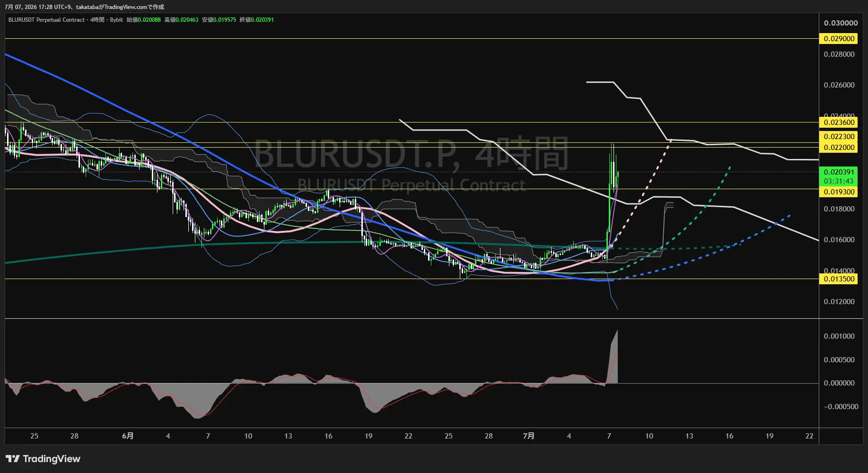868x473 pixels.
Task: Click the 0.001000 tick on indicator scale
Action: coord(839,336)
